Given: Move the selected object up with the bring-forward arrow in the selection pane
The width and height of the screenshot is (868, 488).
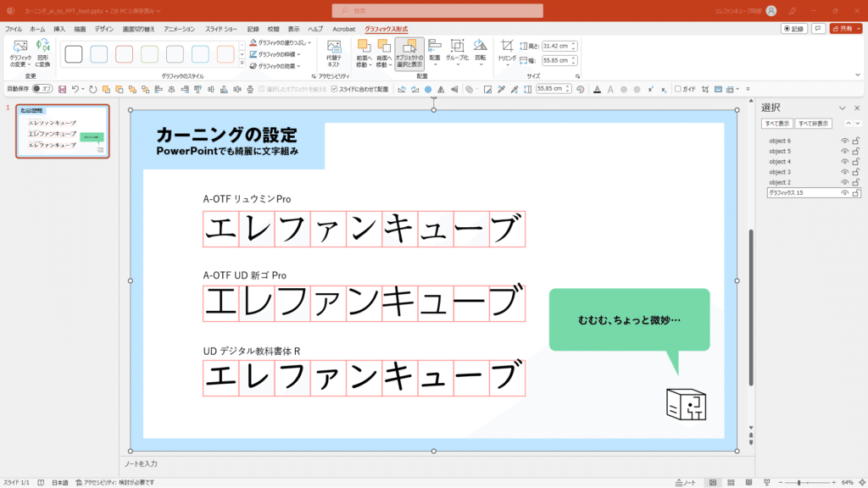Looking at the screenshot, I should point(848,124).
